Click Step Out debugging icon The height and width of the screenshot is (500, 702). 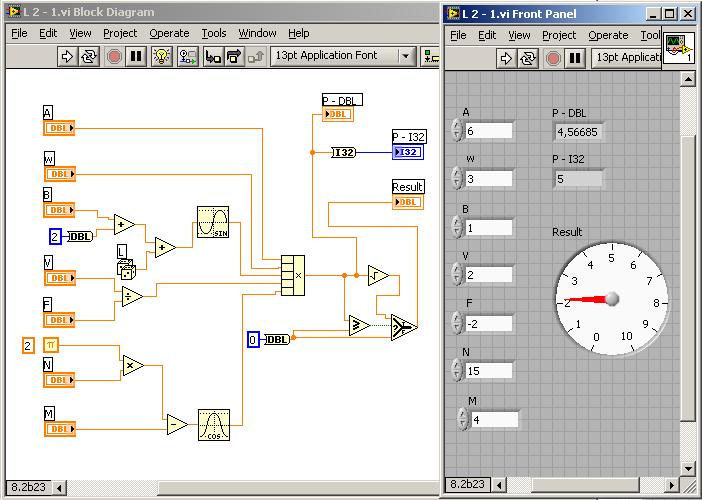coord(256,56)
